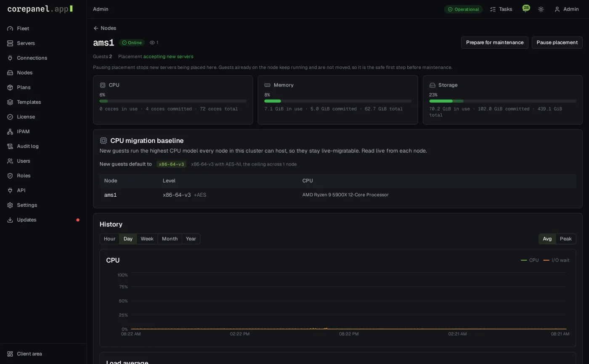Image resolution: width=589 pixels, height=364 pixels.
Task: Click the ams1 row in baseline table
Action: pos(338,195)
